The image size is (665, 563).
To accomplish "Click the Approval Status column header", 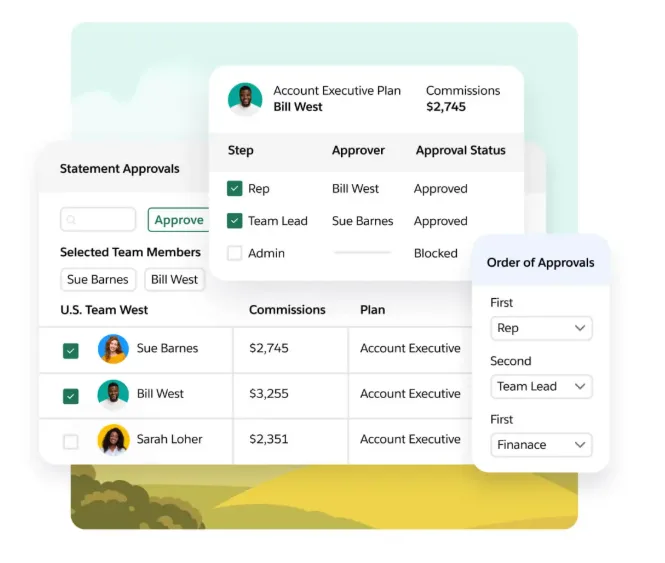I will 461,150.
